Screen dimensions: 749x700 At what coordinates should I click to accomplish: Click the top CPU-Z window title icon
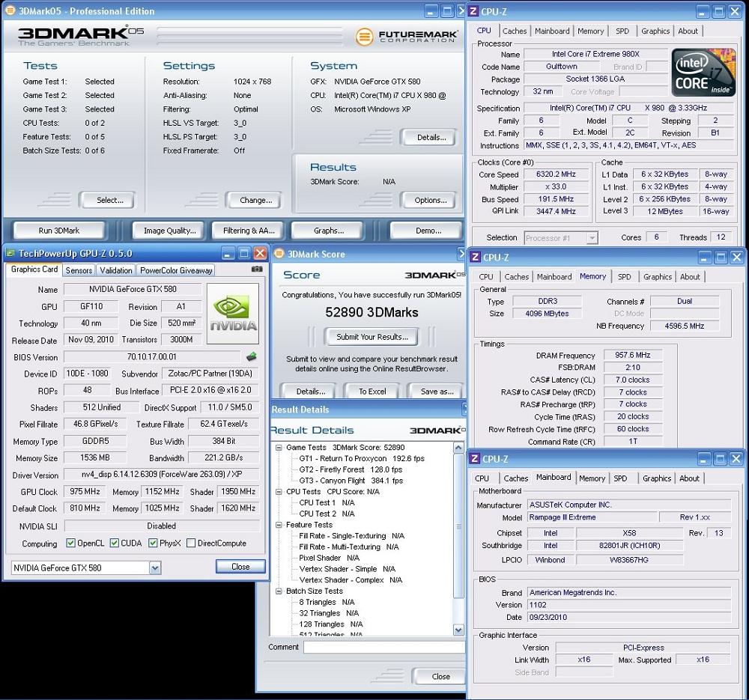tap(473, 11)
